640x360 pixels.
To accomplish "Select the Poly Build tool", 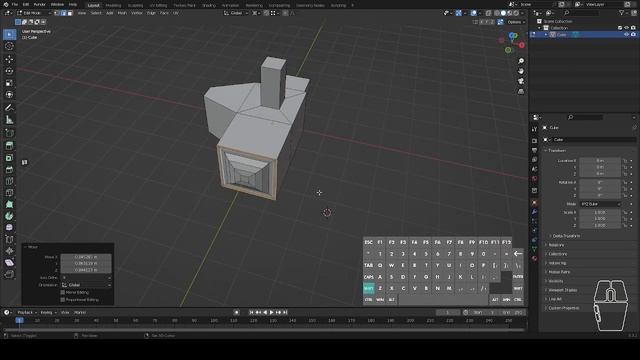I will point(9,204).
